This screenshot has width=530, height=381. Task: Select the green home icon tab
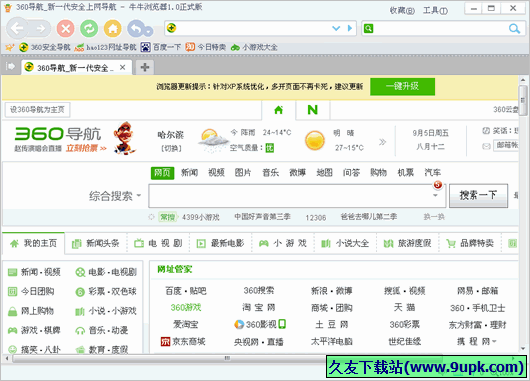[x=279, y=110]
